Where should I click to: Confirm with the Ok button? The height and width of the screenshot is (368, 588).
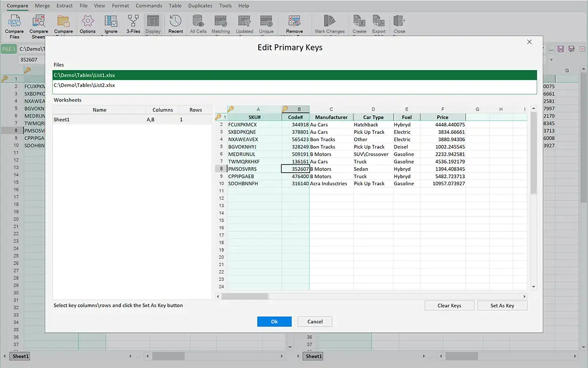[274, 321]
